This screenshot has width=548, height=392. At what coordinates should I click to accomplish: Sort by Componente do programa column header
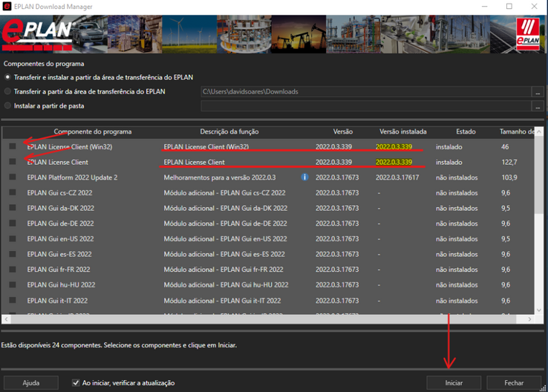pos(93,131)
